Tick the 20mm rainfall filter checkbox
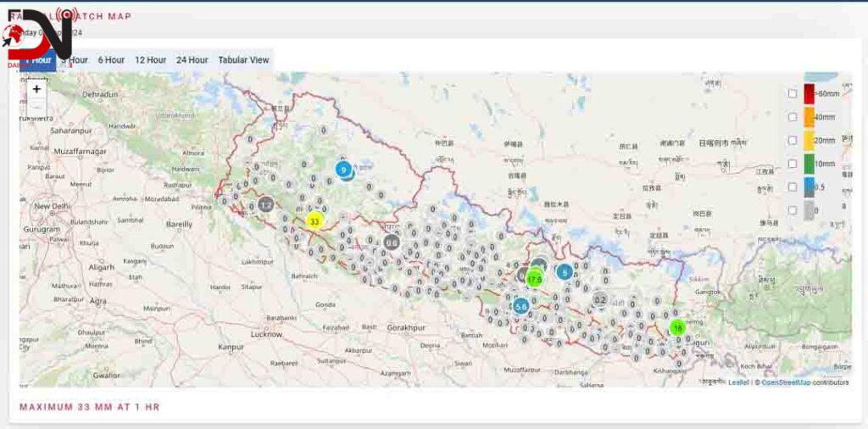Image resolution: width=868 pixels, height=429 pixels. pyautogui.click(x=793, y=140)
